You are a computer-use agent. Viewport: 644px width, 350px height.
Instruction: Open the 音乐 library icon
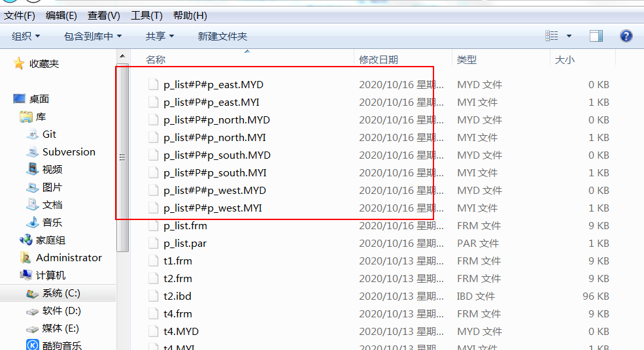(32, 223)
